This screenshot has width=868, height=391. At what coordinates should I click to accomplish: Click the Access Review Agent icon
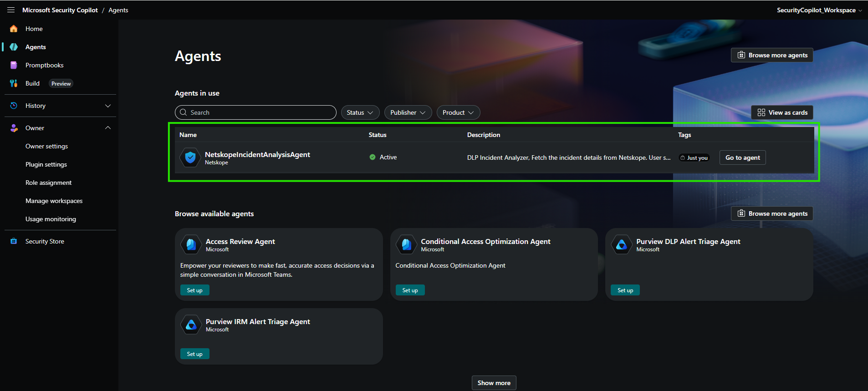(191, 244)
